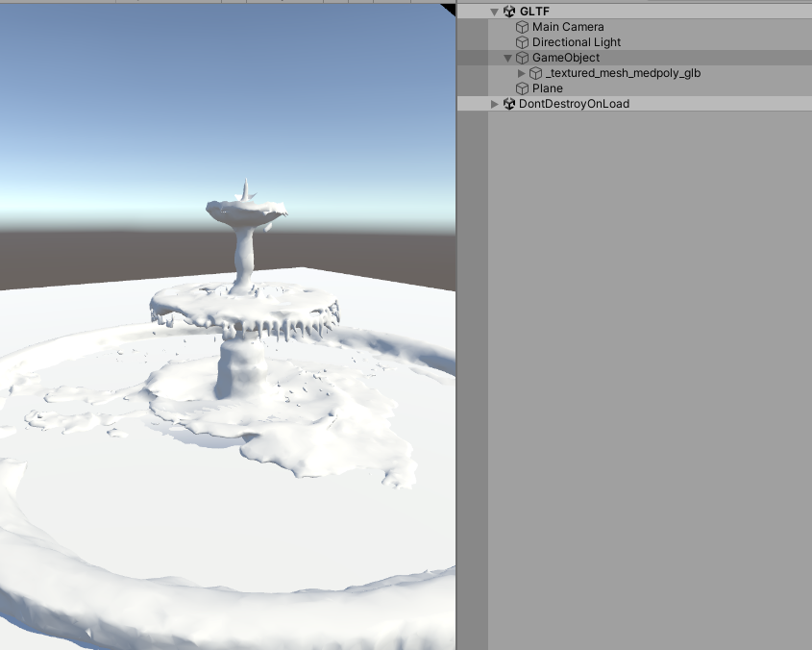Select _textured_mesh_medpoly_glb object
This screenshot has height=650, width=812.
click(x=623, y=73)
